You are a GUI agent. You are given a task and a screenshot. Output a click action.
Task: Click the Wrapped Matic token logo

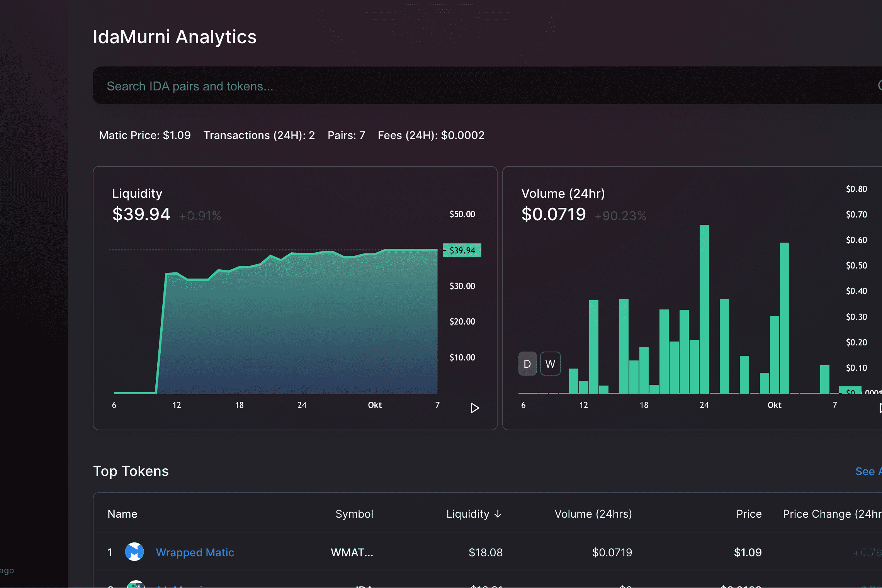tap(134, 552)
